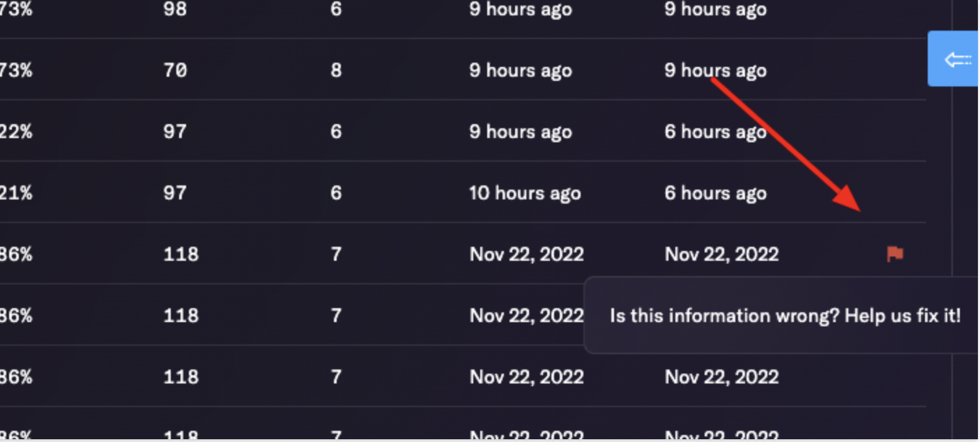980x442 pixels.
Task: Select 118 in the flagged row
Action: pyautogui.click(x=181, y=254)
